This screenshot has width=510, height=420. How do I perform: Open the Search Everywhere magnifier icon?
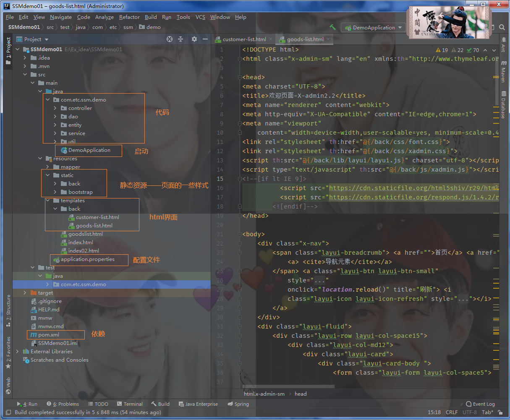click(x=502, y=27)
